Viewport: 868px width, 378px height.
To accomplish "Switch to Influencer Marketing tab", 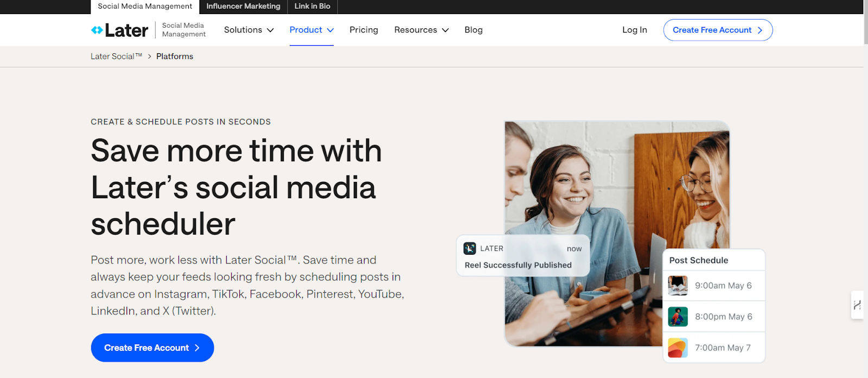I will click(x=243, y=7).
